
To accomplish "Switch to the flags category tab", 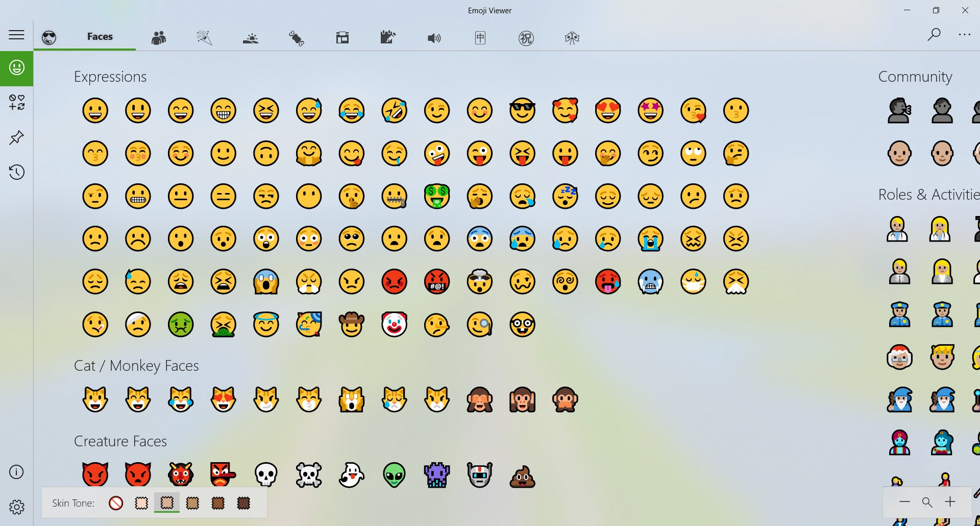I will pyautogui.click(x=572, y=38).
